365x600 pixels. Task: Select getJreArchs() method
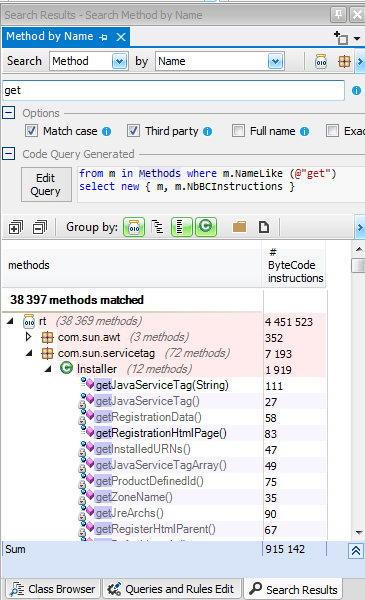tap(129, 514)
